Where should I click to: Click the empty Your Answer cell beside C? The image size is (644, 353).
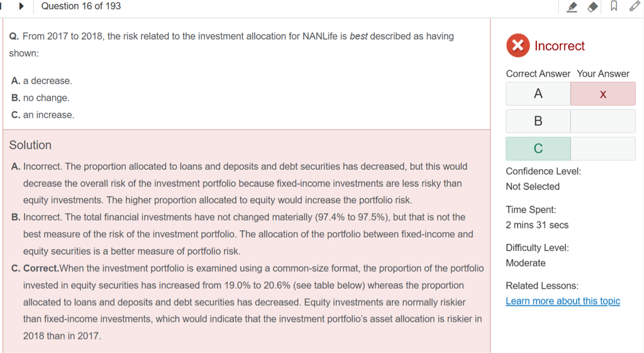pyautogui.click(x=602, y=149)
